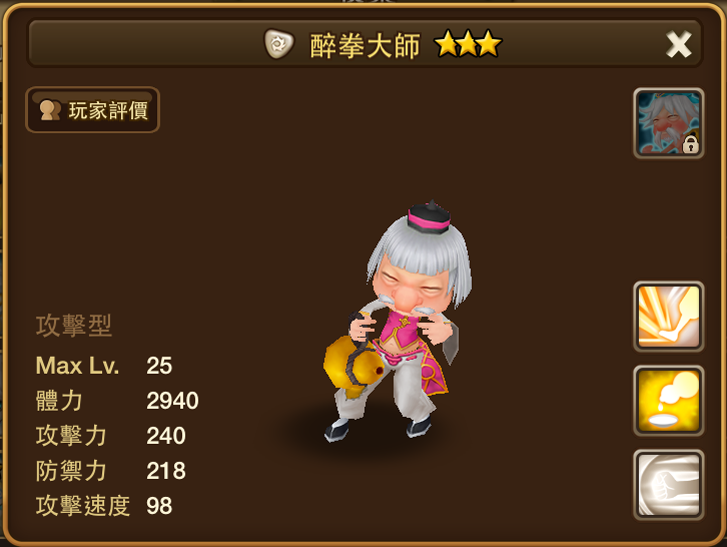Click the people silhouette icon in 玩家評價
Viewport: 727px width, 547px height.
(49, 110)
